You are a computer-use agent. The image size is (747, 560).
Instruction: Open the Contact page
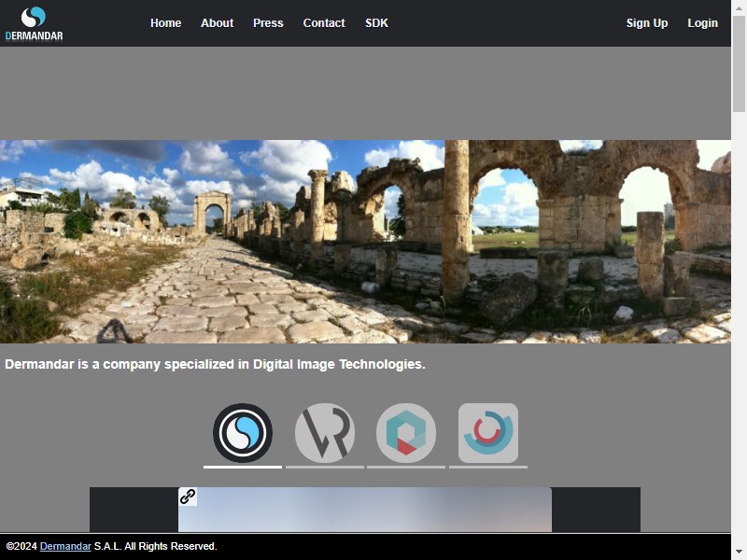[324, 22]
